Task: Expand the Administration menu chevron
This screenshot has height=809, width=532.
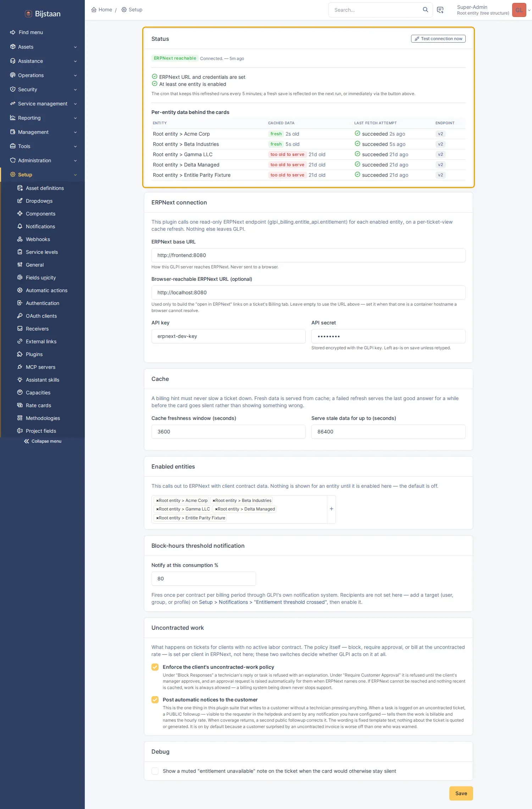Action: (75, 160)
